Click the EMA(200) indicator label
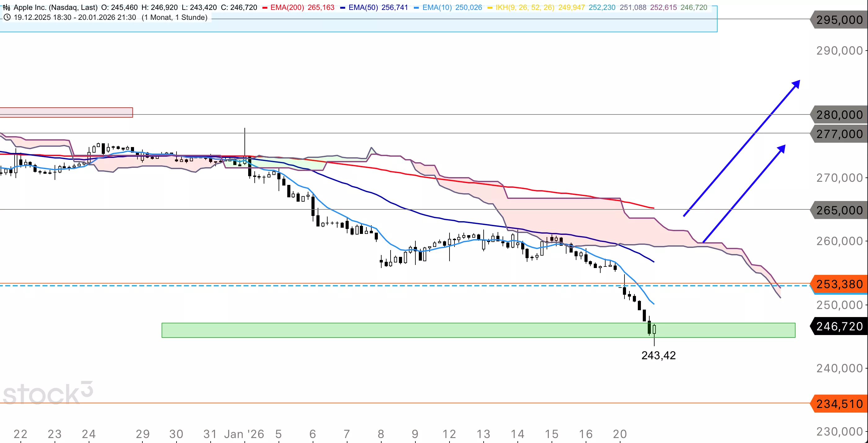868x443 pixels. [288, 7]
